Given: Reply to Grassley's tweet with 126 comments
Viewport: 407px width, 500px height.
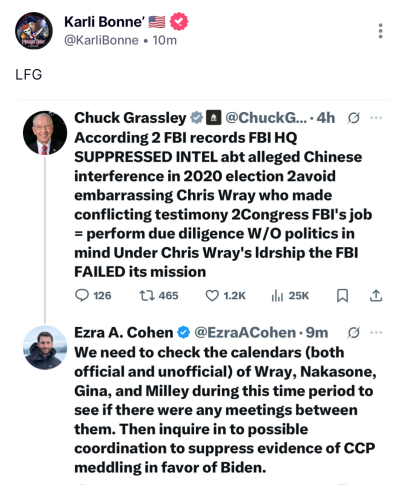Looking at the screenshot, I should (x=93, y=296).
